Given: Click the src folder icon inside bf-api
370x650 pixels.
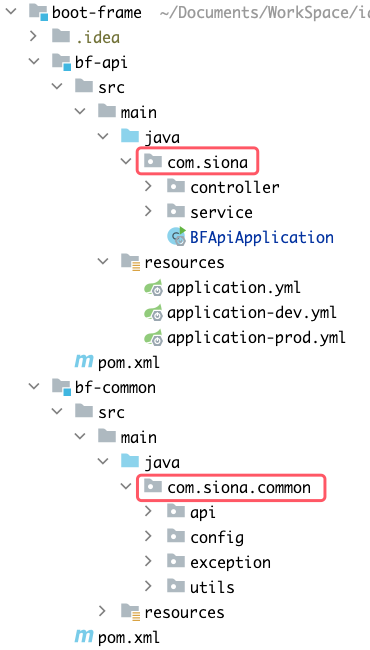Looking at the screenshot, I should pos(84,86).
